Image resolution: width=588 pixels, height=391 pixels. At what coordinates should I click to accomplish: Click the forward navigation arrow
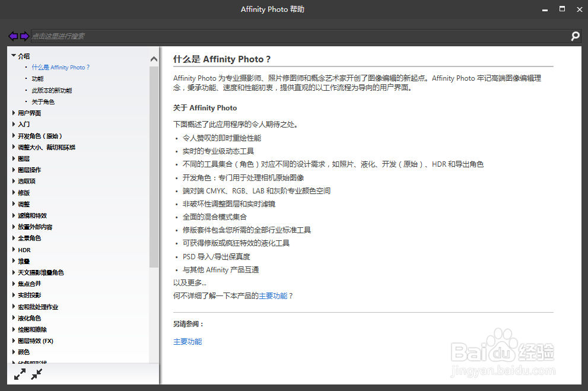(24, 36)
